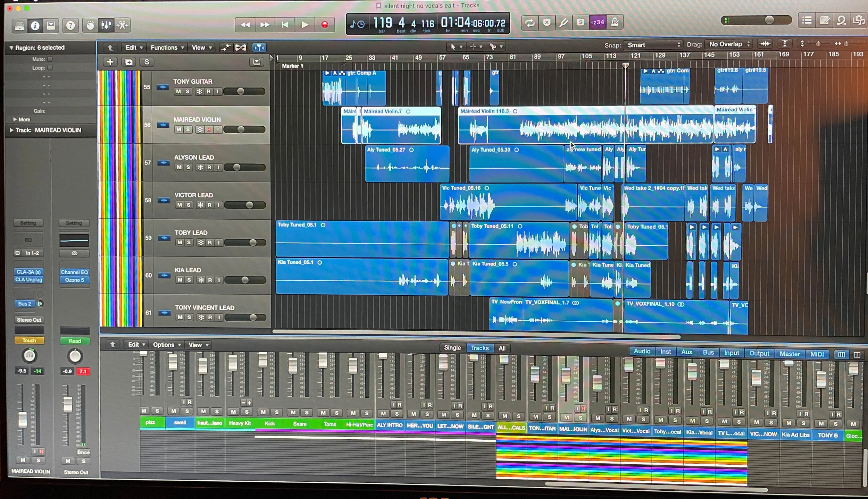
Task: Mute the TONY GUITAR track
Action: tap(178, 92)
